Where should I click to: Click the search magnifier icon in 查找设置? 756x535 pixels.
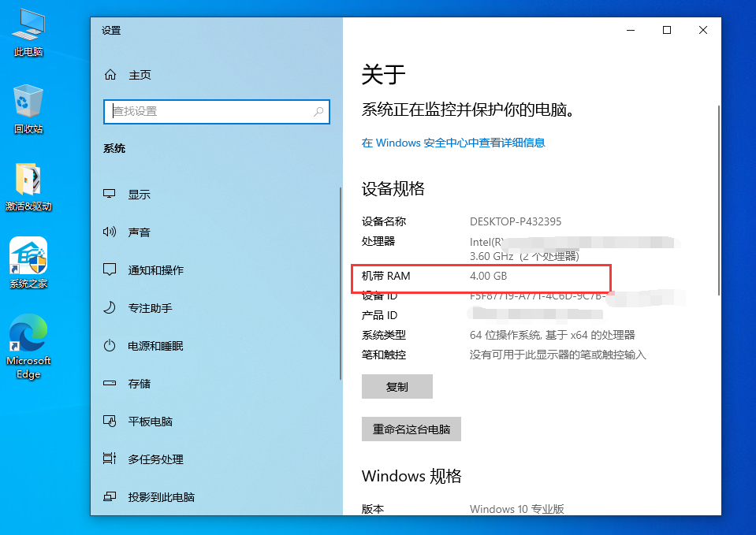318,112
